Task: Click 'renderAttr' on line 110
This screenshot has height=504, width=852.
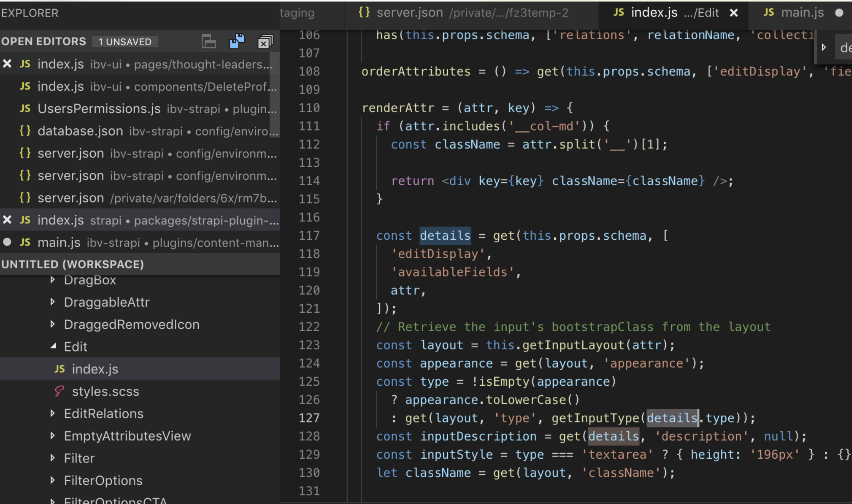Action: click(x=398, y=108)
